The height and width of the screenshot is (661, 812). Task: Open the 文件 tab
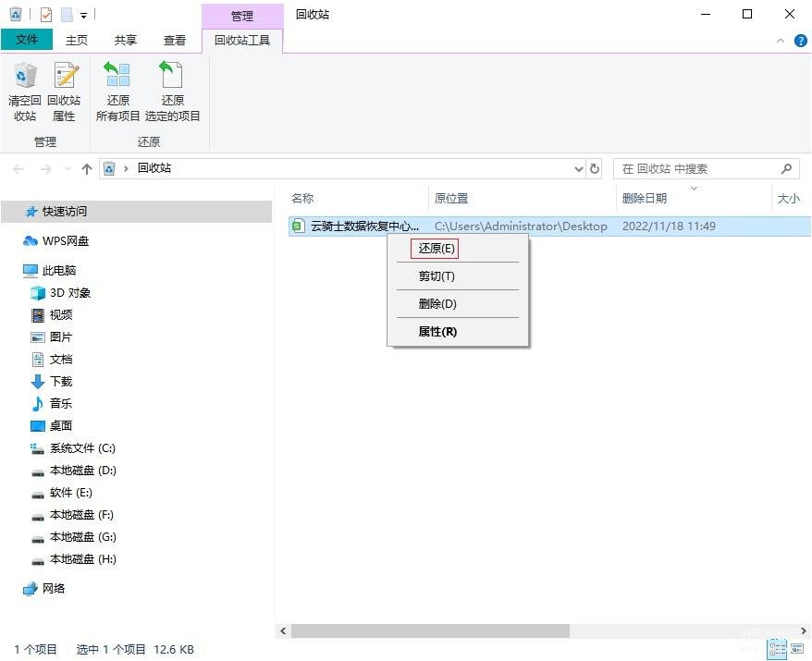coord(27,40)
